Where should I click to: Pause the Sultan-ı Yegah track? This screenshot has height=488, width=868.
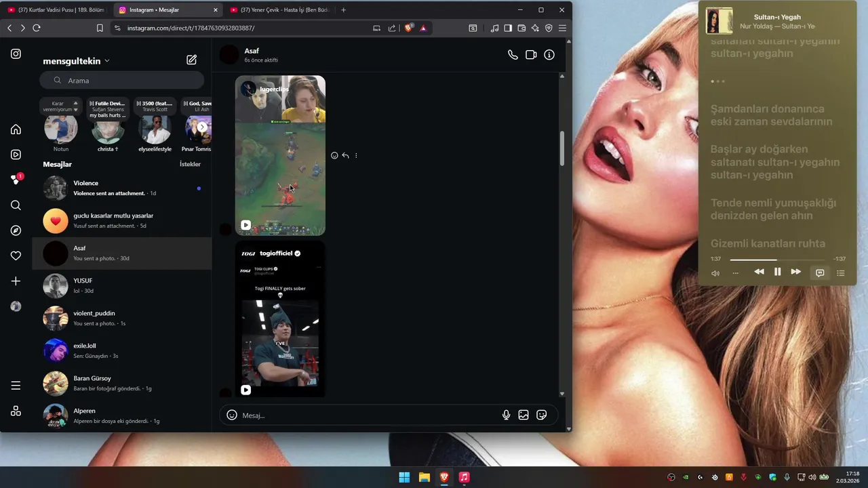(x=777, y=272)
